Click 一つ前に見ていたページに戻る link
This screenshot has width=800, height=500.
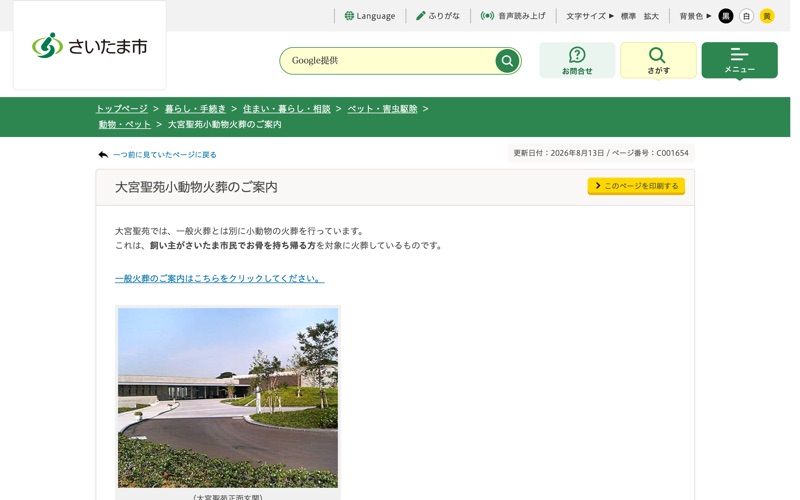point(165,155)
